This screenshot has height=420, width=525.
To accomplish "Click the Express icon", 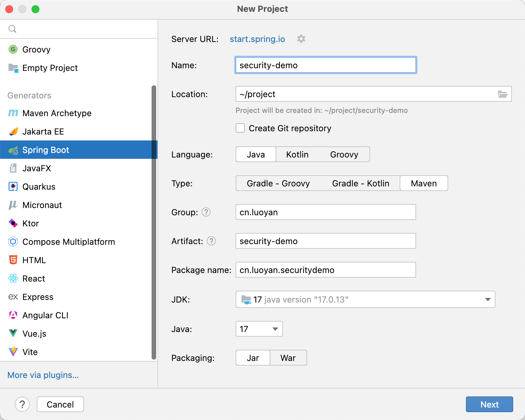I will [13, 297].
